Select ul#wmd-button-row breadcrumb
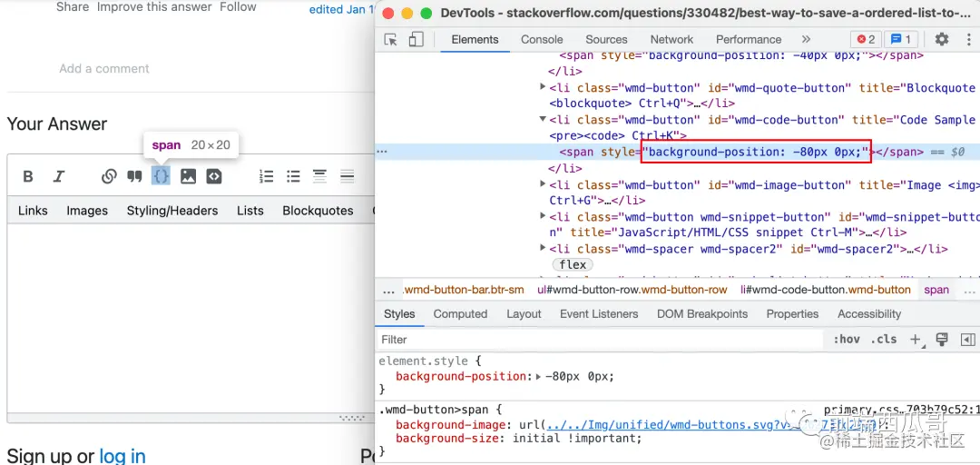 [632, 290]
